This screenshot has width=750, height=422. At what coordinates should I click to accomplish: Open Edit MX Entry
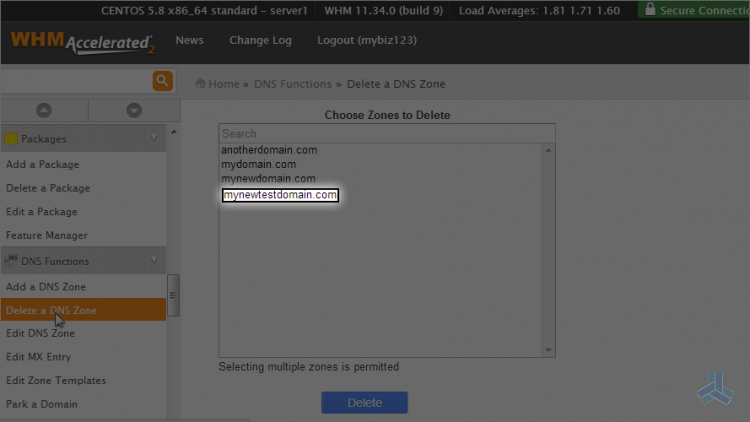point(38,357)
